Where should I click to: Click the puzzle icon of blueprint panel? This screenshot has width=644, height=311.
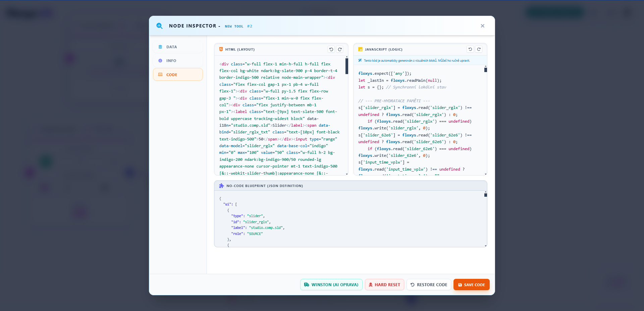tap(221, 186)
